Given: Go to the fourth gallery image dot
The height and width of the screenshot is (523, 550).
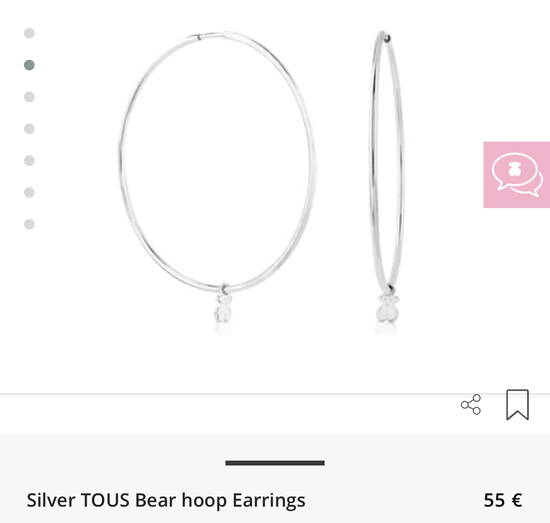Looking at the screenshot, I should [29, 129].
